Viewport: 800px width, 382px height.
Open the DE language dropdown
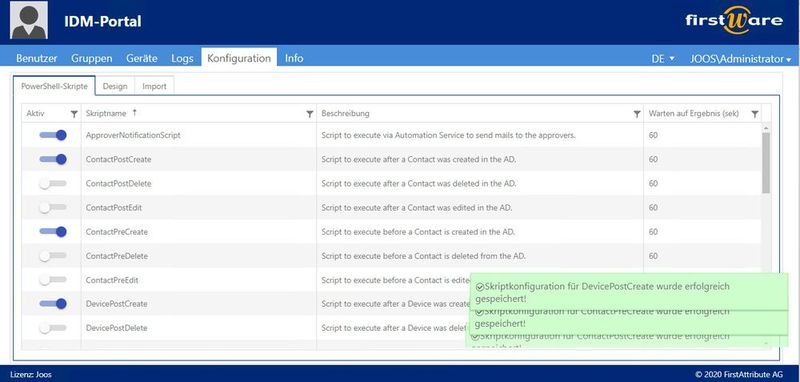[x=663, y=59]
